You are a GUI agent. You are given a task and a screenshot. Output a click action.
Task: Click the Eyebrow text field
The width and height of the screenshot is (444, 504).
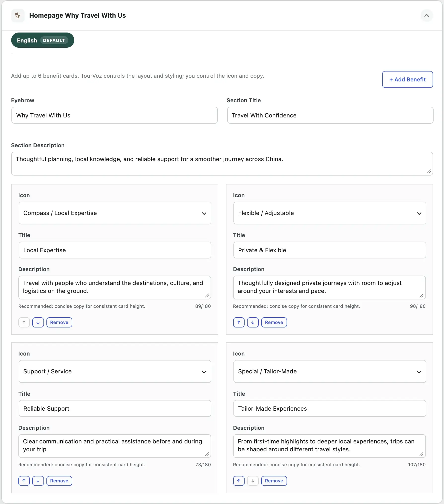114,115
